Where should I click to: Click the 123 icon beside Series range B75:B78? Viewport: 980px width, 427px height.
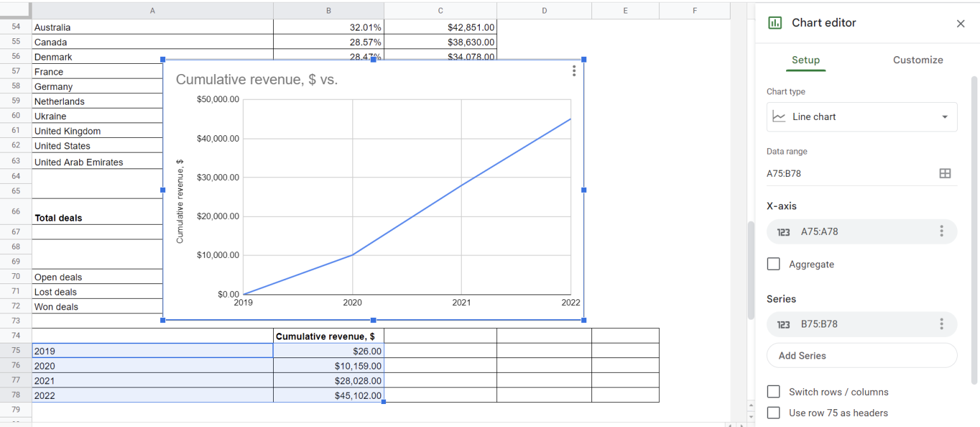click(783, 324)
